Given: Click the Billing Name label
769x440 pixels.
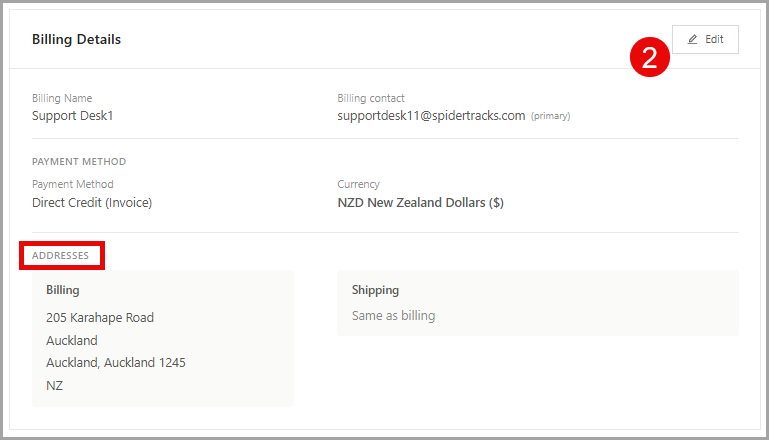Looking at the screenshot, I should (x=62, y=98).
